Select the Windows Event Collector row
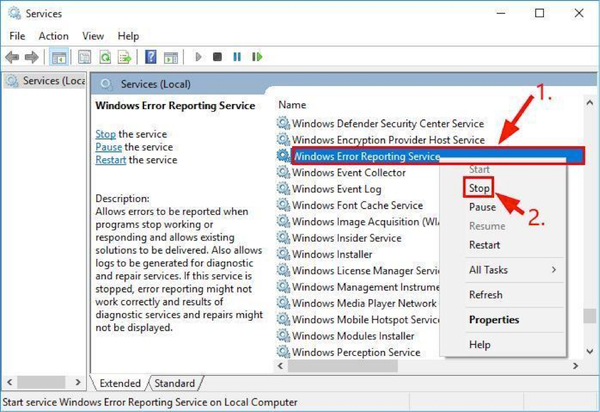The image size is (600, 412). (x=349, y=173)
